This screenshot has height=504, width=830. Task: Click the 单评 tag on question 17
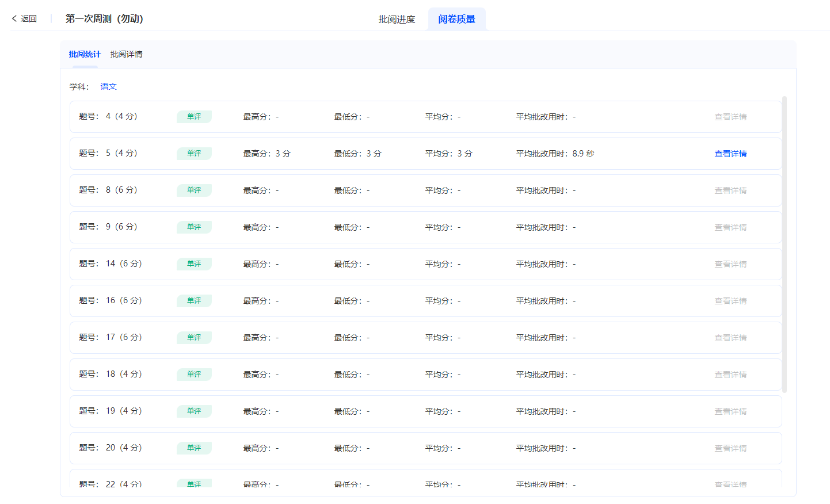pyautogui.click(x=194, y=338)
